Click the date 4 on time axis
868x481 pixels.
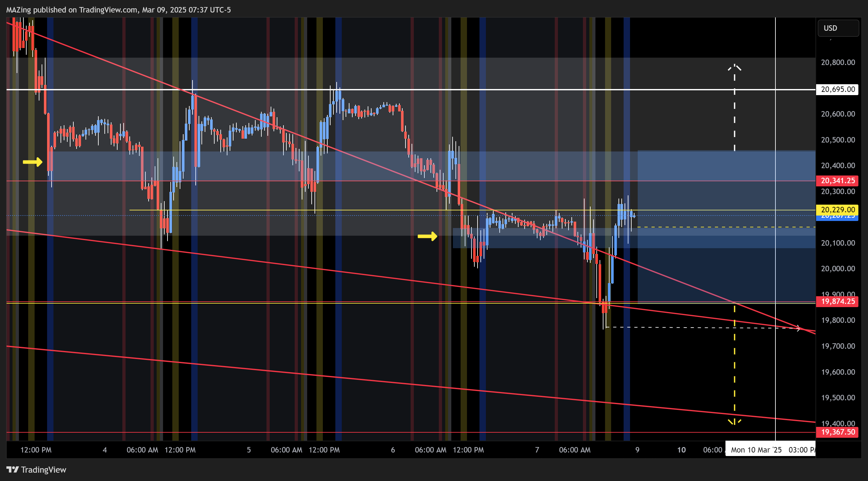[x=105, y=450]
